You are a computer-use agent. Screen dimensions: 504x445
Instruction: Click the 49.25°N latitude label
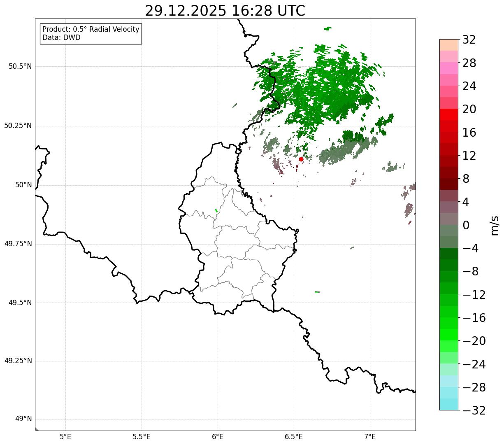pos(18,361)
